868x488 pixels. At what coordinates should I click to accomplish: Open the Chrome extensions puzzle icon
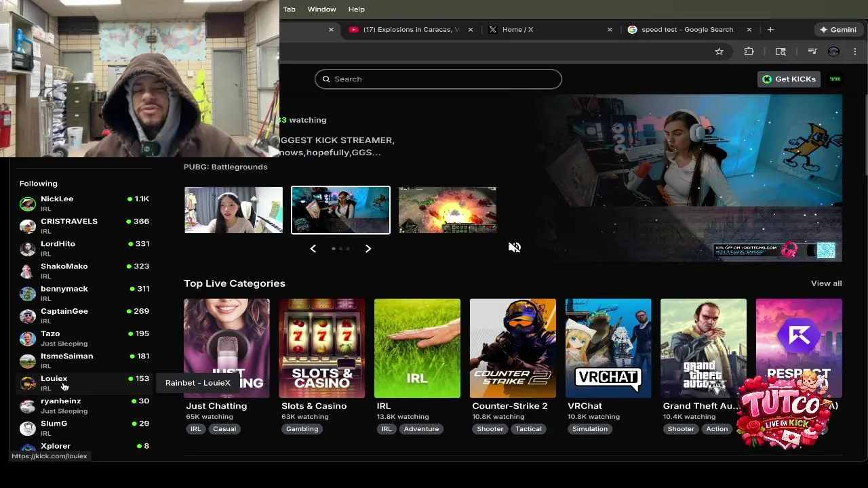749,52
